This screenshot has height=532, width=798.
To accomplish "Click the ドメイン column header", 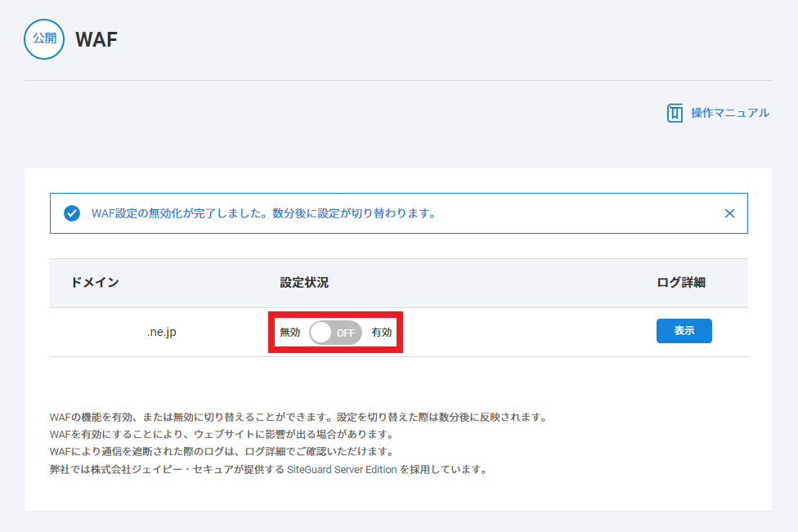I will pyautogui.click(x=95, y=283).
